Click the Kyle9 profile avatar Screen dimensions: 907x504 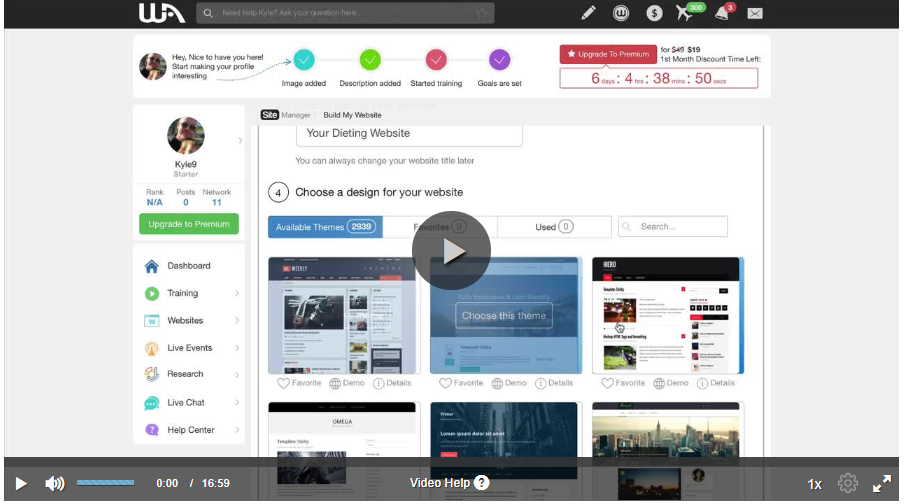(186, 135)
